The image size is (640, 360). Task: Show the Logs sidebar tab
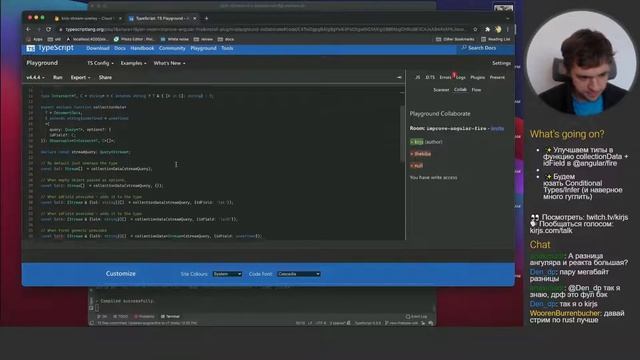(461, 77)
